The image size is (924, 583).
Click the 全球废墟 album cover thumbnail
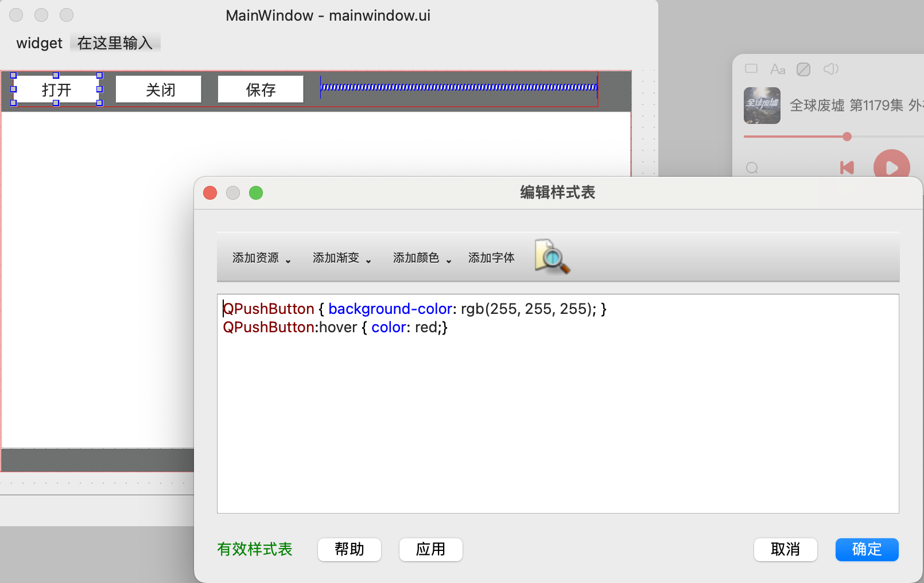(762, 106)
